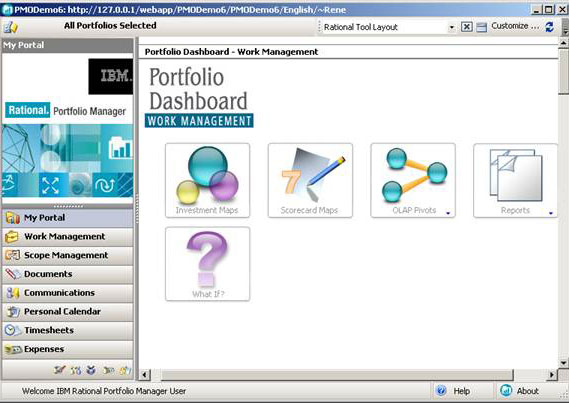Image resolution: width=569 pixels, height=403 pixels.
Task: Click the vertical scrollbar down arrow
Action: (x=563, y=363)
